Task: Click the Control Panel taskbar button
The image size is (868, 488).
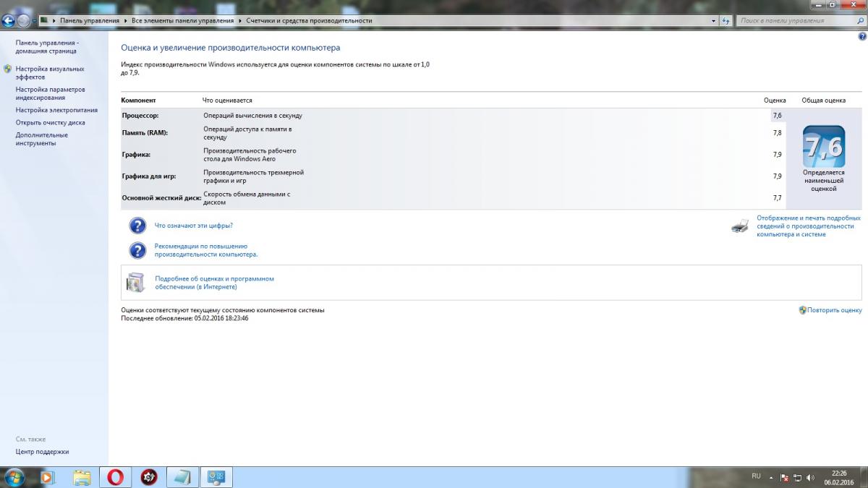Action: point(216,477)
